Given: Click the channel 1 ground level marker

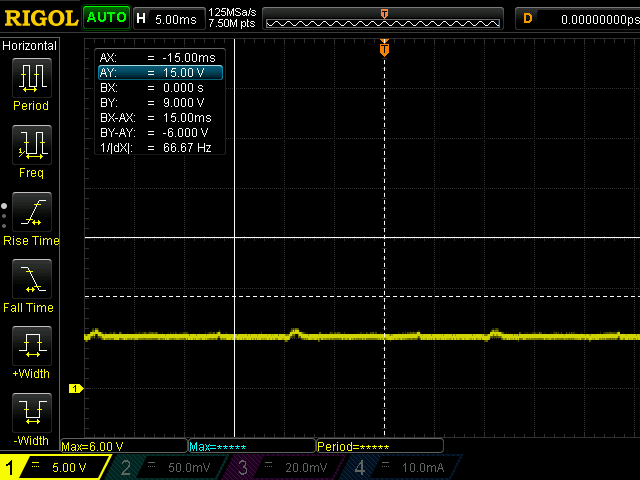Looking at the screenshot, I should pyautogui.click(x=73, y=388).
